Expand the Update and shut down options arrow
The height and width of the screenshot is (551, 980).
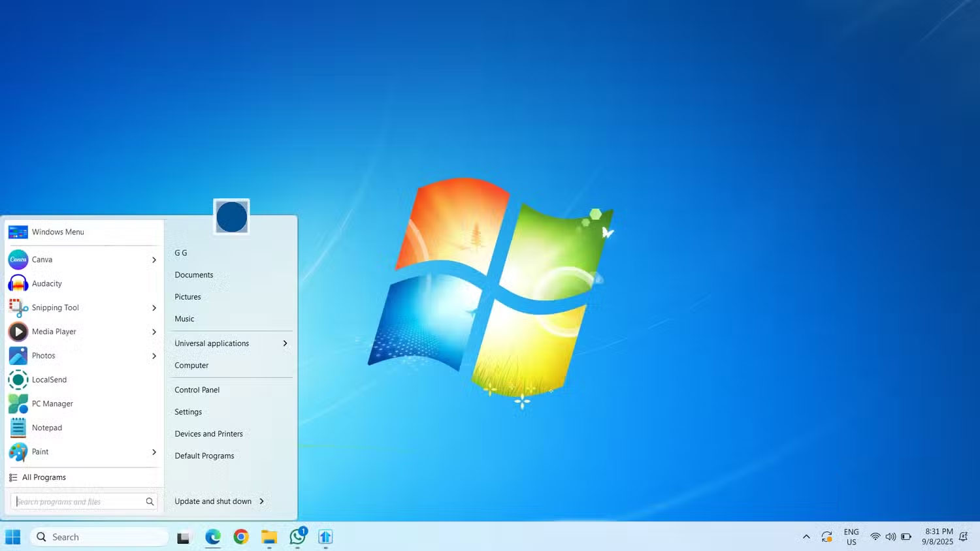pos(261,501)
